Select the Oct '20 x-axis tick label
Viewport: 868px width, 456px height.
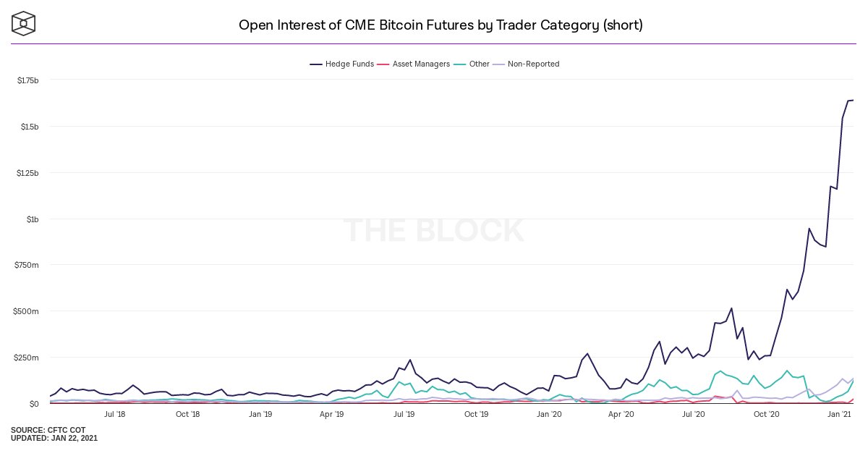pos(766,415)
